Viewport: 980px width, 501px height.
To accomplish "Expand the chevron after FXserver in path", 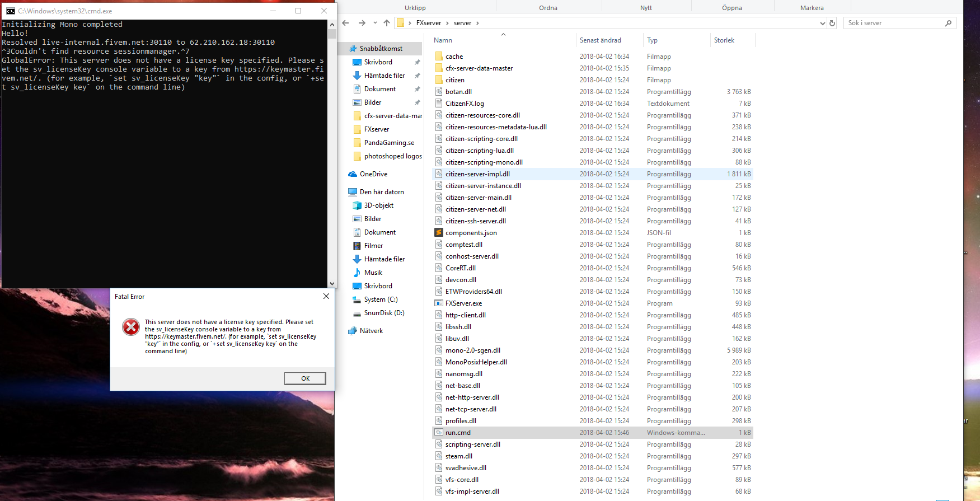I will pos(447,23).
